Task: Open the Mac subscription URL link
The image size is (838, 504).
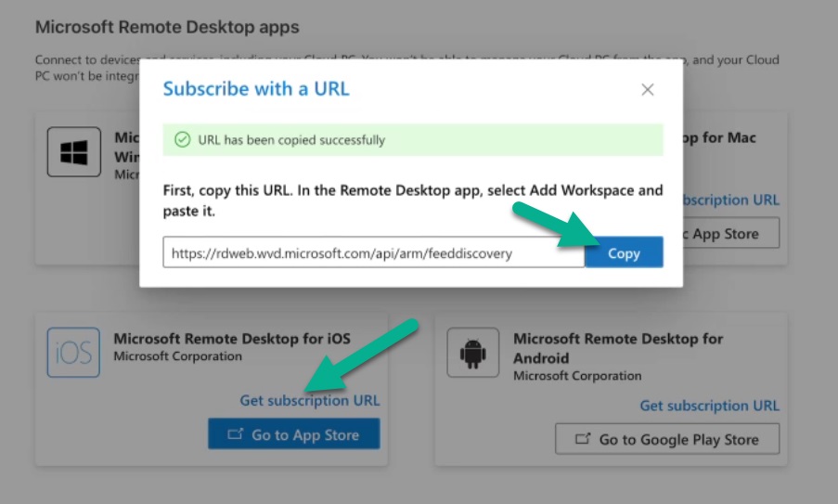Action: coord(731,200)
